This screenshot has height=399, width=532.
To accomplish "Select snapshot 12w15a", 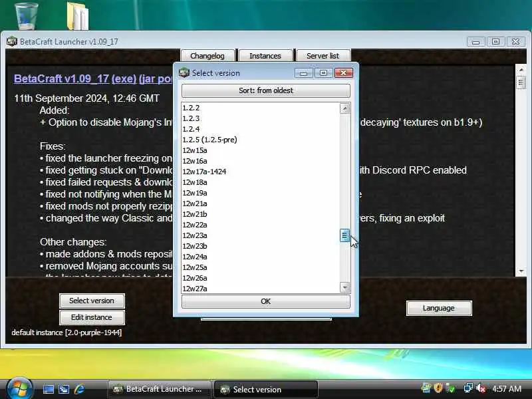I will pyautogui.click(x=261, y=150).
